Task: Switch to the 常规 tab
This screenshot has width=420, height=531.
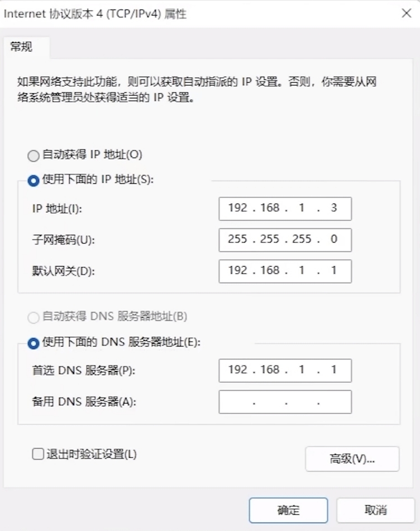Action: pos(23,47)
